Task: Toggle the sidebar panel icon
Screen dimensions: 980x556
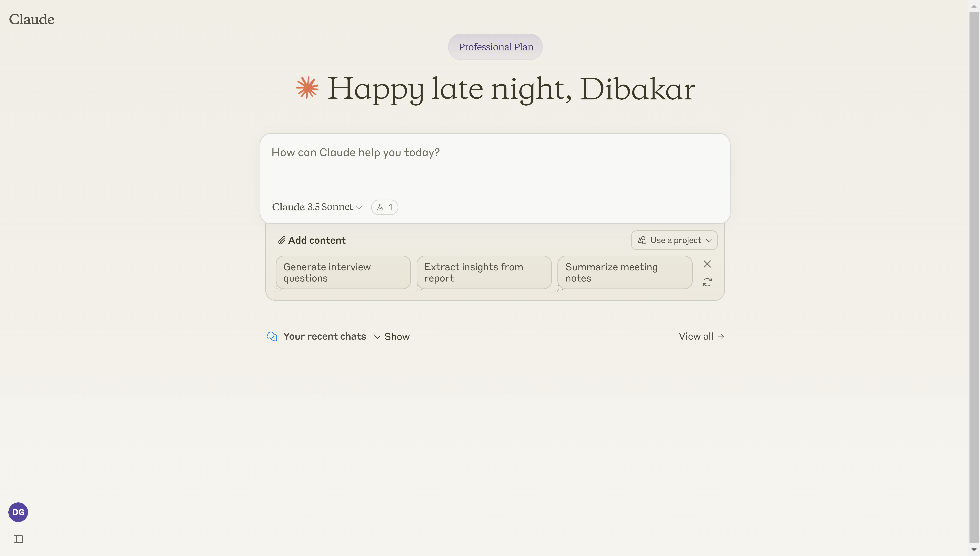Action: 18,539
